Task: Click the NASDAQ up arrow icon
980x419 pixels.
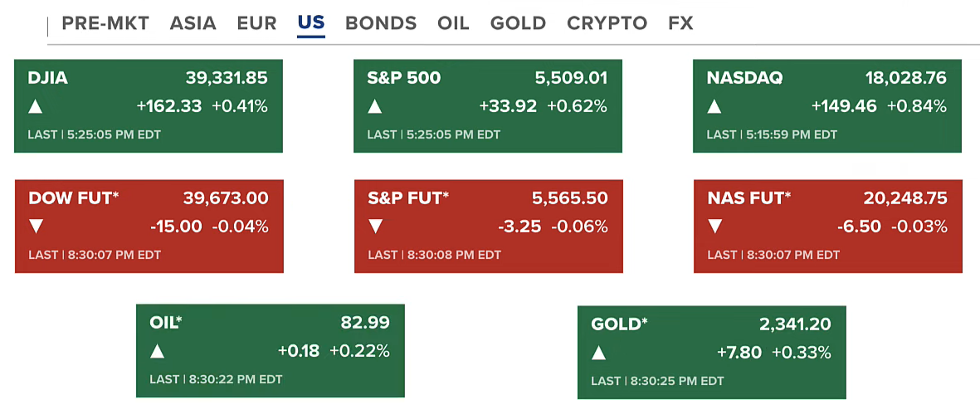Action: pos(714,106)
